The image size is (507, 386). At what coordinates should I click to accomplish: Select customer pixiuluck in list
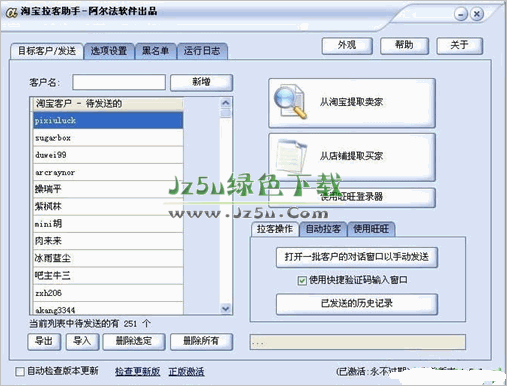pyautogui.click(x=108, y=120)
